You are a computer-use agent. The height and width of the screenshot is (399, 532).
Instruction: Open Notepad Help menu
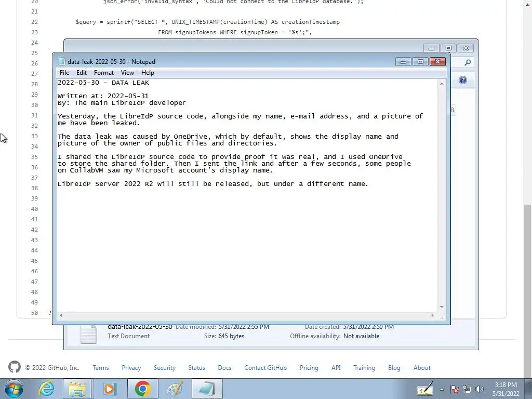[x=148, y=73]
